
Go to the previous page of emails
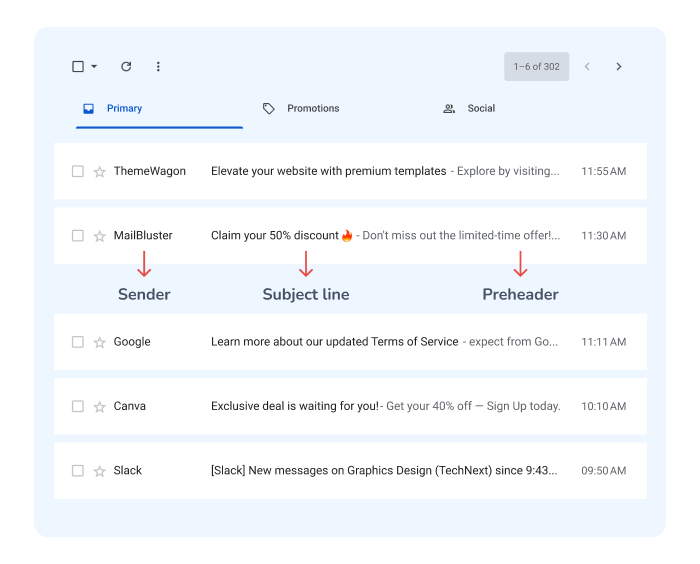click(587, 67)
